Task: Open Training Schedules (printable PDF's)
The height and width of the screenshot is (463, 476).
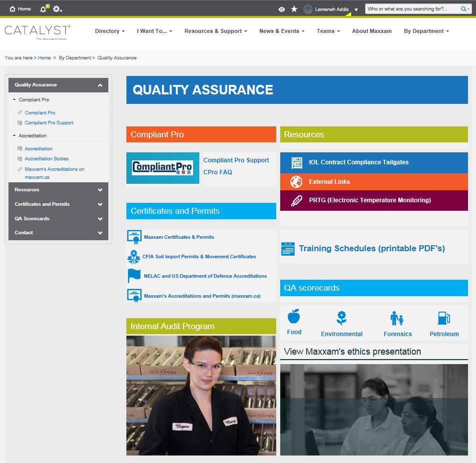Action: click(372, 248)
